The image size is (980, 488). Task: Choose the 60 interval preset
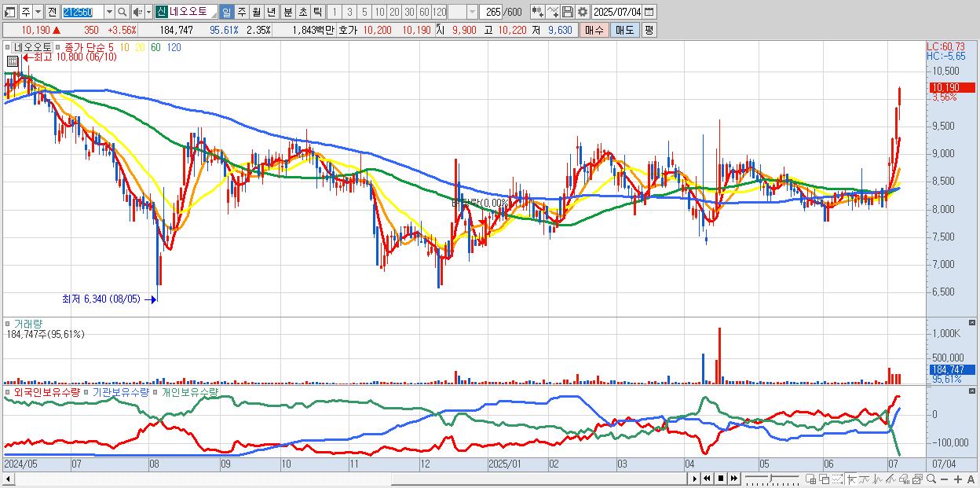424,12
